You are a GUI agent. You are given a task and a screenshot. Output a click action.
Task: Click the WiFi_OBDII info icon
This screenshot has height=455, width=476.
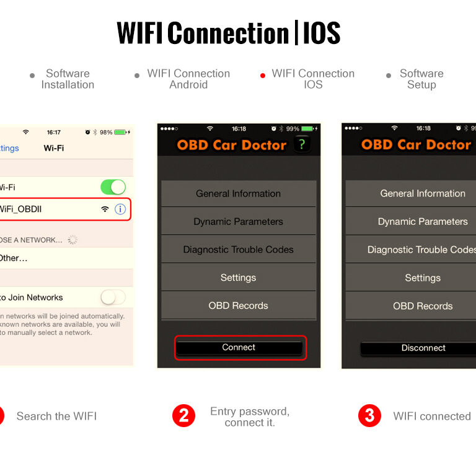coord(120,209)
